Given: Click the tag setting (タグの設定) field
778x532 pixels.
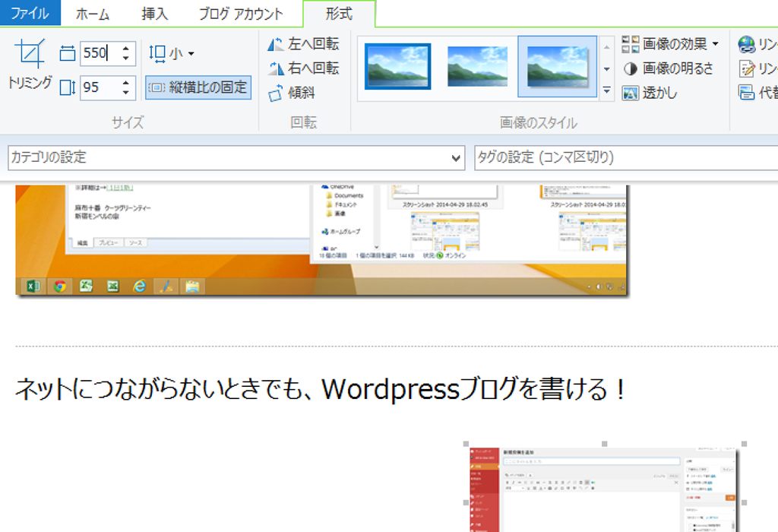Looking at the screenshot, I should click(623, 158).
